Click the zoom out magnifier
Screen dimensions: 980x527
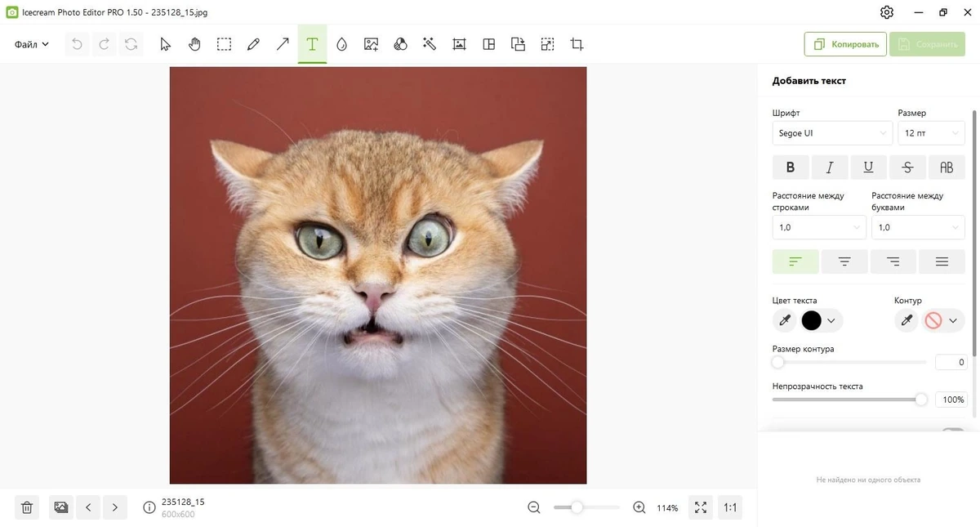534,507
